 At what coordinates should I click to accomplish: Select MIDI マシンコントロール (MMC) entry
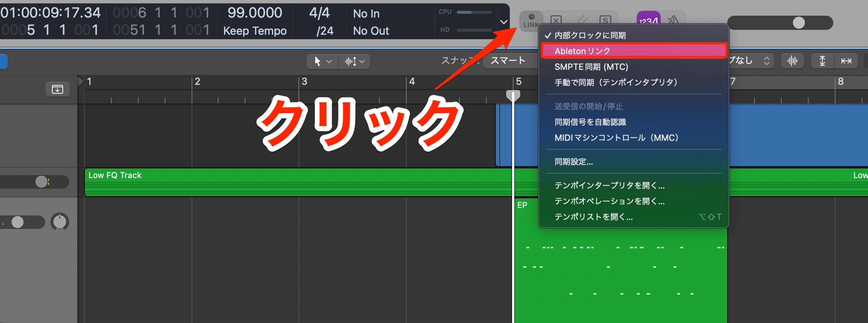(633, 138)
